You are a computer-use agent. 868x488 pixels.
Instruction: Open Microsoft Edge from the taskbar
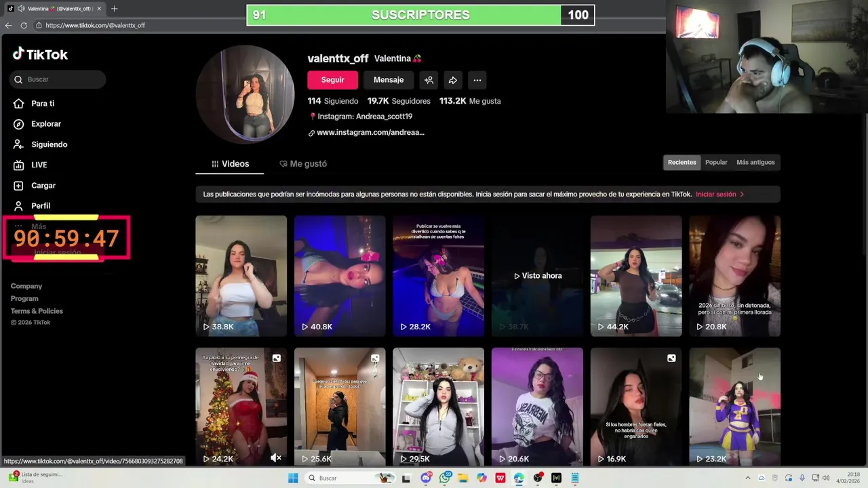[x=519, y=478]
